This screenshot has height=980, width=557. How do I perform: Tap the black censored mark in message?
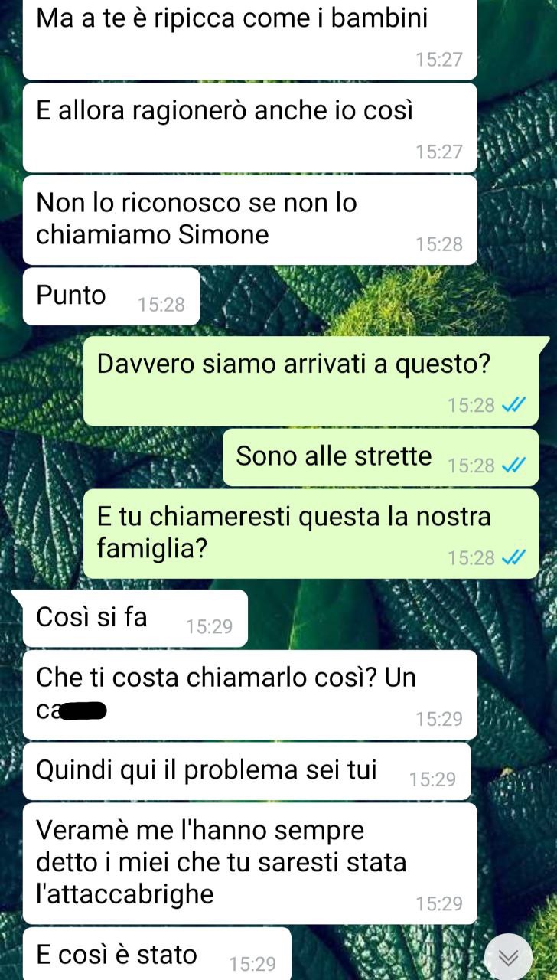point(83,712)
